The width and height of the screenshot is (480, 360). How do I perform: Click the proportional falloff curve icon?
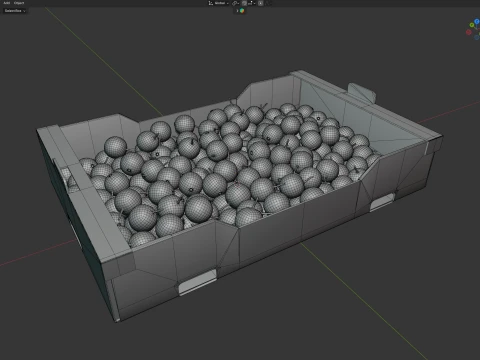pos(268,3)
